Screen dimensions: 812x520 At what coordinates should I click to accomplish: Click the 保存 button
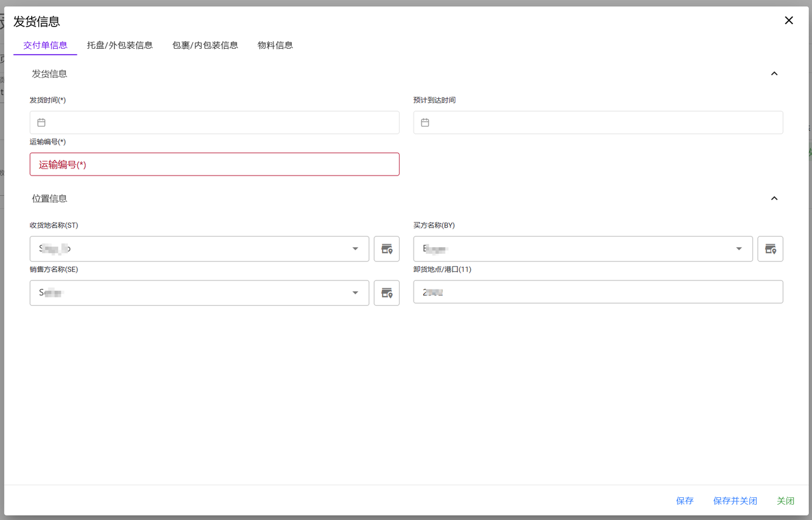click(x=684, y=500)
